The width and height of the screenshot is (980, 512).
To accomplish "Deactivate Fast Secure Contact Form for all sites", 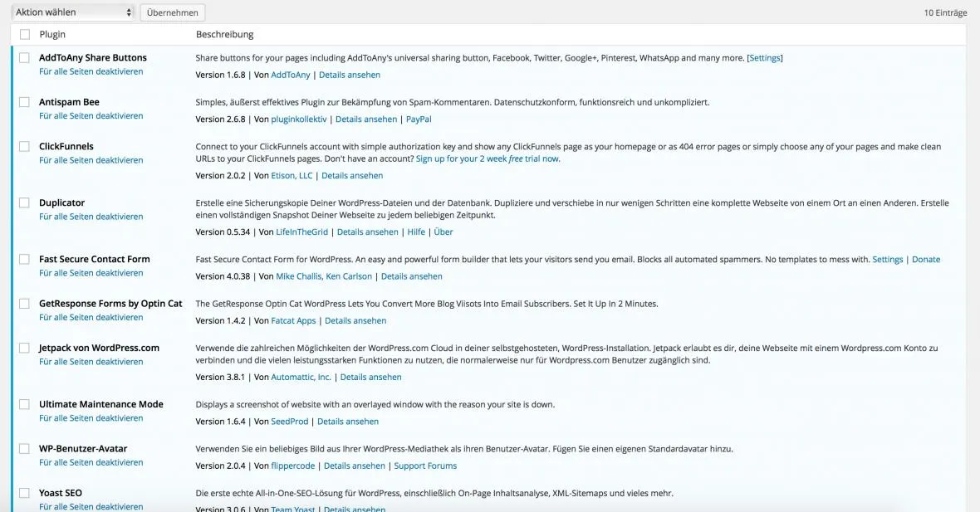I will (x=91, y=273).
